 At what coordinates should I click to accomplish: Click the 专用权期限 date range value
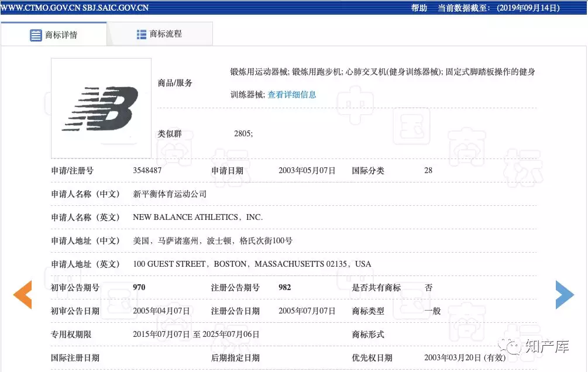click(x=196, y=335)
